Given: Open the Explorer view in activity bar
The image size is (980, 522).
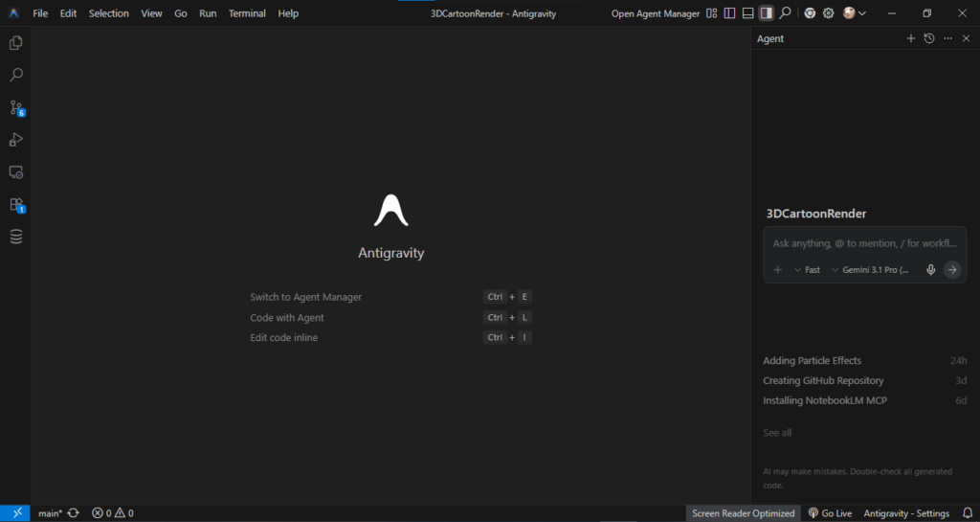Looking at the screenshot, I should pos(16,43).
